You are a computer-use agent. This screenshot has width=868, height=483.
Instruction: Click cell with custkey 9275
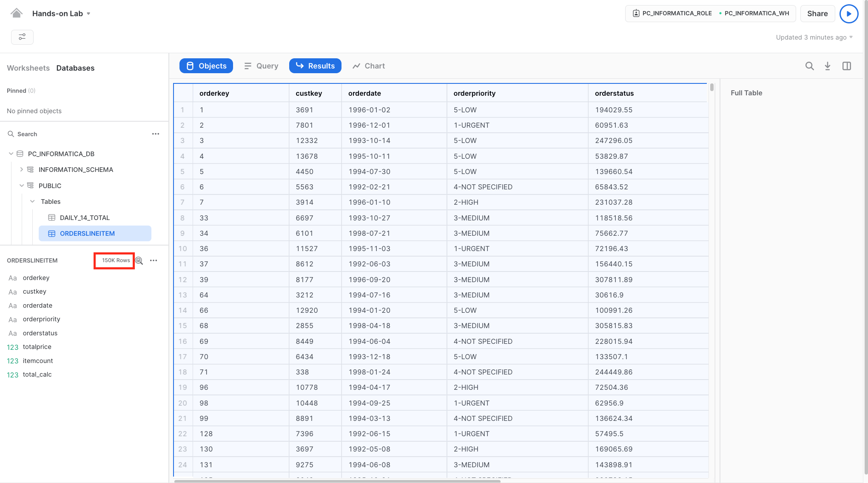click(315, 465)
